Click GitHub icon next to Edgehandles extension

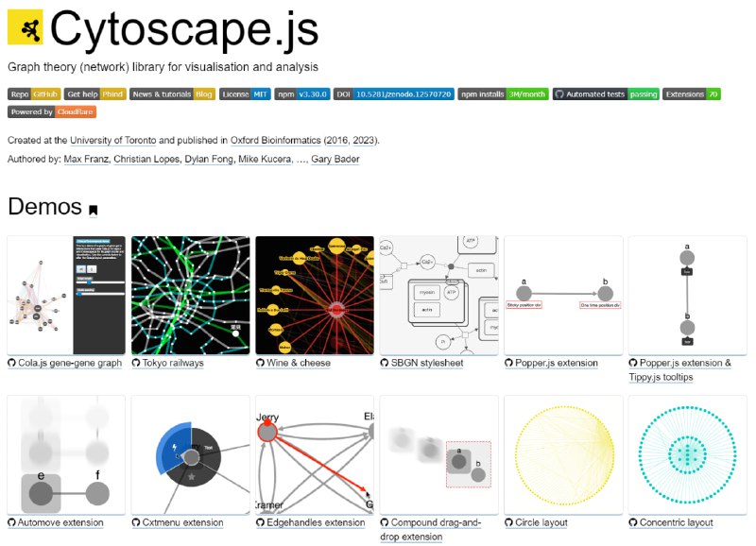click(x=261, y=522)
